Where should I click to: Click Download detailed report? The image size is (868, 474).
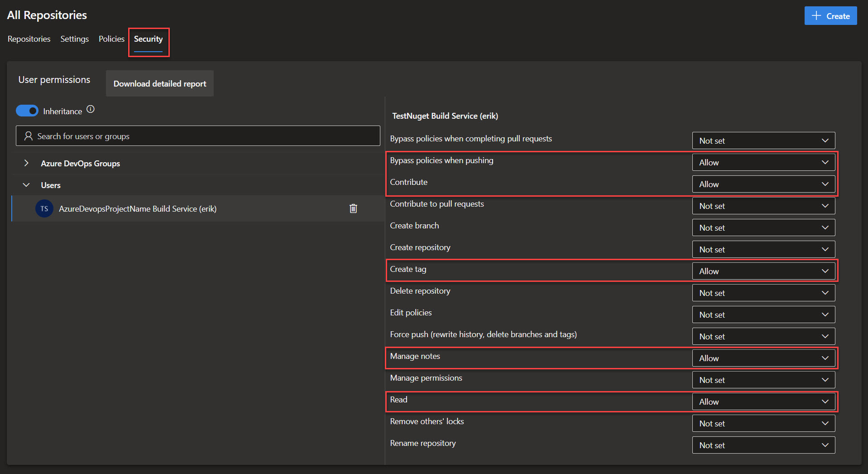click(160, 83)
